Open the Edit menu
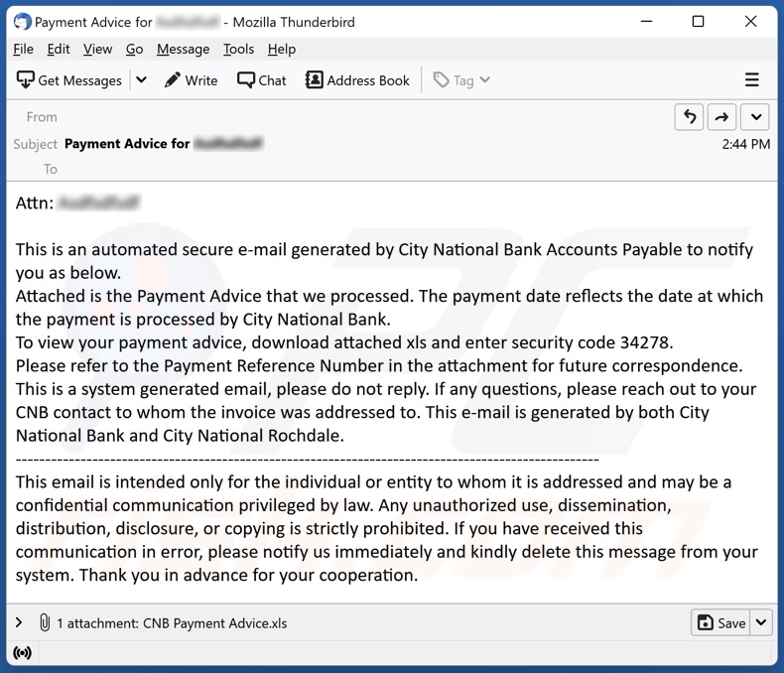The width and height of the screenshot is (784, 673). click(59, 49)
